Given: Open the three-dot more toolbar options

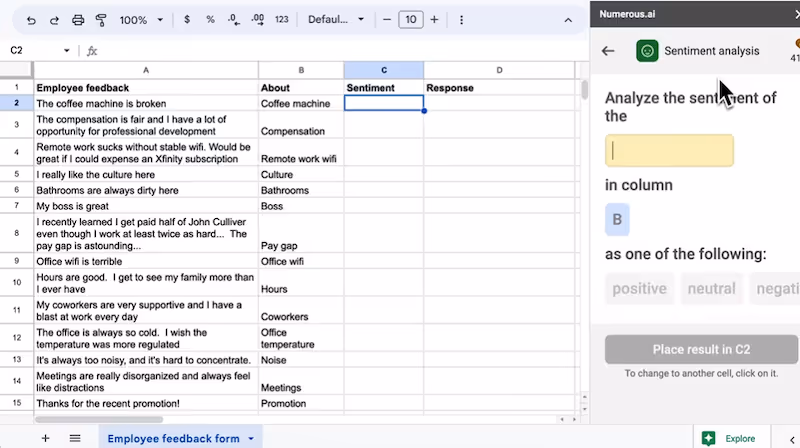Looking at the screenshot, I should [461, 20].
